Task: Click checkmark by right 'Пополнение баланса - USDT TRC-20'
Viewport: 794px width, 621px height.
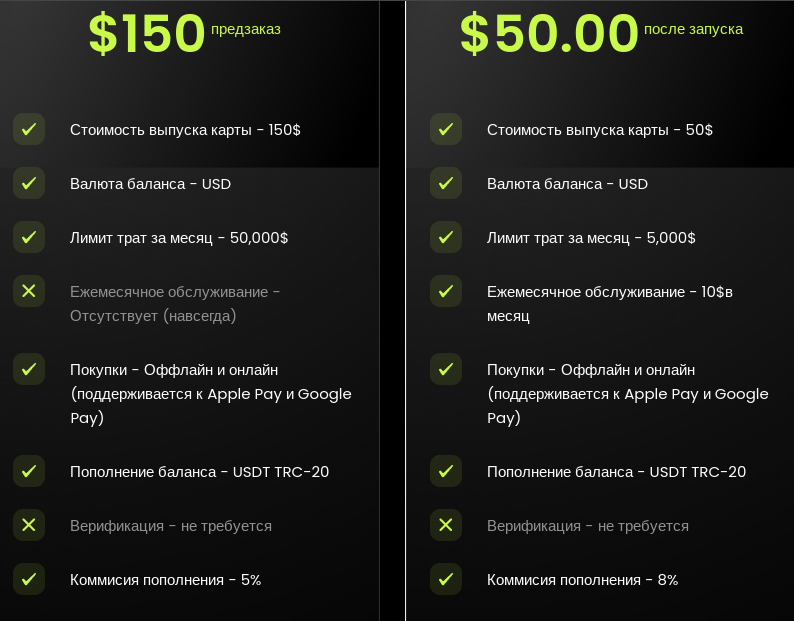Action: [446, 471]
